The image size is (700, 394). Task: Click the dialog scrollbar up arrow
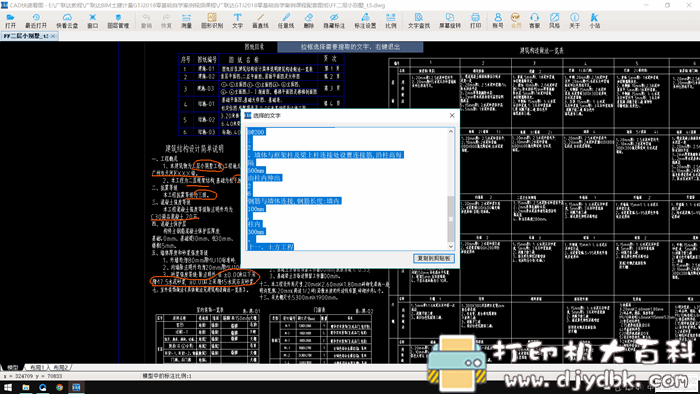[450, 132]
